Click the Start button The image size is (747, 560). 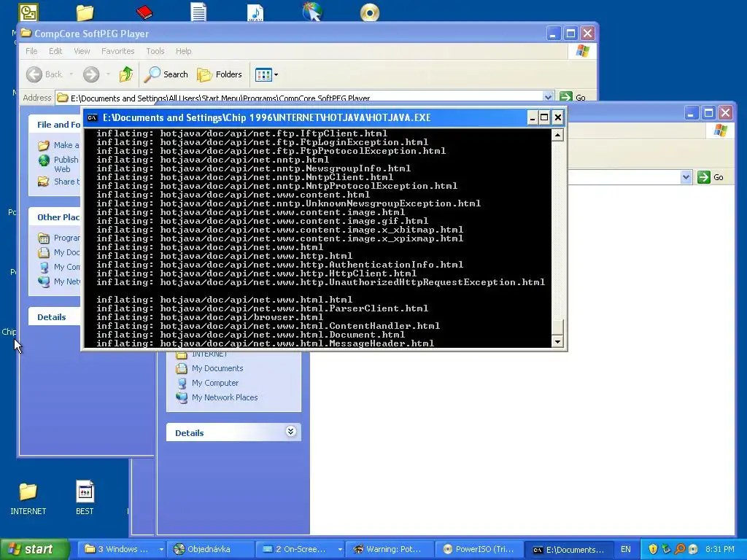(34, 550)
